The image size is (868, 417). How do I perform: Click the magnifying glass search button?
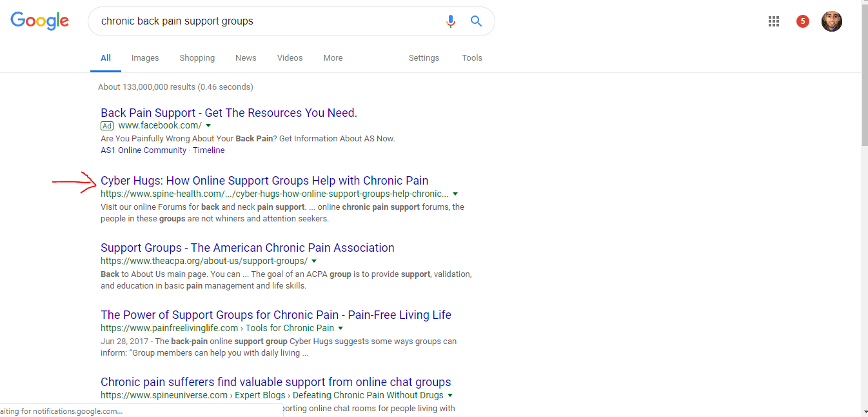pos(476,21)
